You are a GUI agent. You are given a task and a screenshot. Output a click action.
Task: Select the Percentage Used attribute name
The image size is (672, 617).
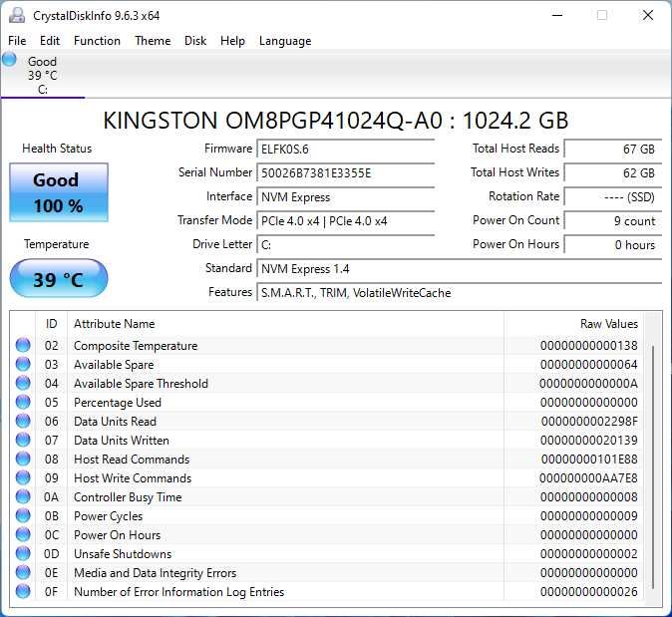tap(118, 403)
